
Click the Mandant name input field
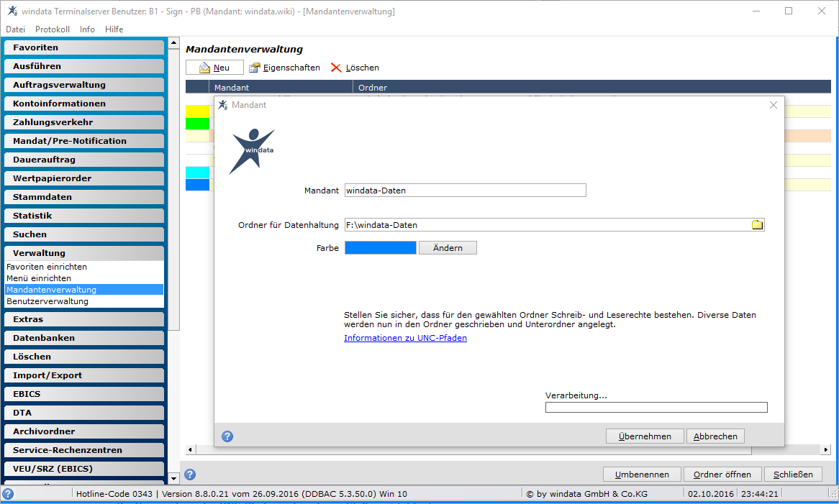(x=466, y=191)
